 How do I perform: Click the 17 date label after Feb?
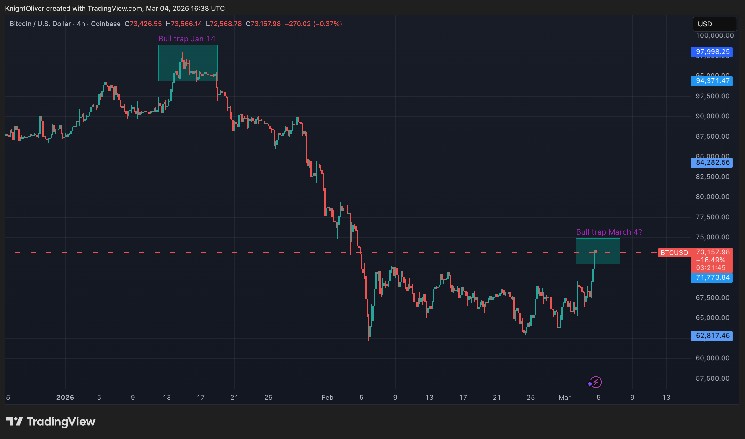point(463,397)
